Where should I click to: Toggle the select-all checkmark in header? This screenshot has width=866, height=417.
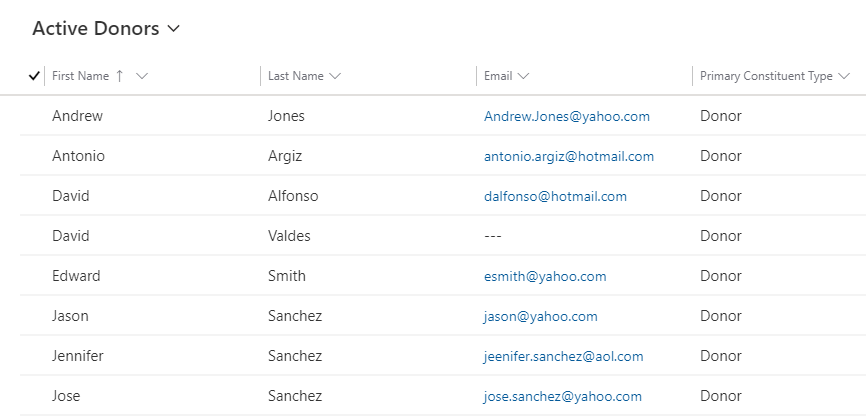click(x=34, y=76)
